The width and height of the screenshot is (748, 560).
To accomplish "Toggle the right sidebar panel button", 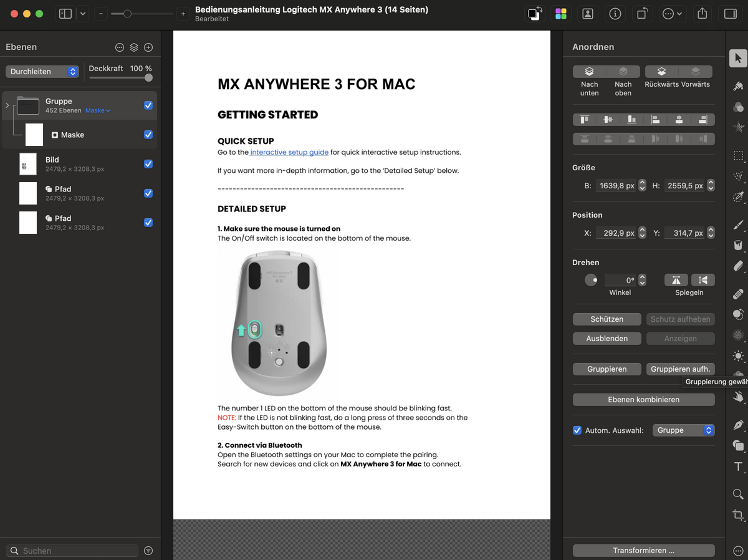I will point(731,14).
